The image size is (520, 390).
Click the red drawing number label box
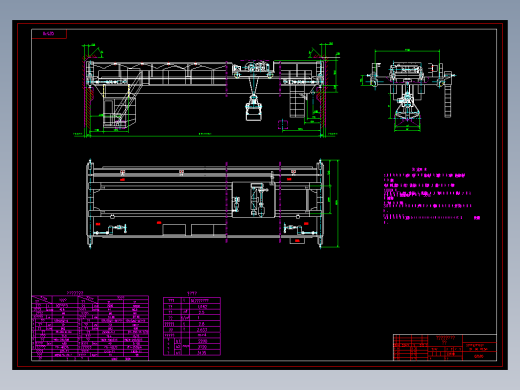pos(49,34)
